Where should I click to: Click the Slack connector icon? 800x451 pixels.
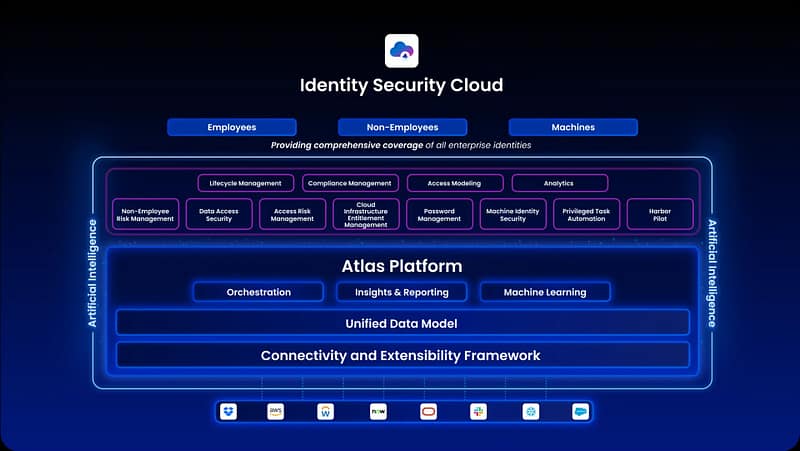[478, 411]
